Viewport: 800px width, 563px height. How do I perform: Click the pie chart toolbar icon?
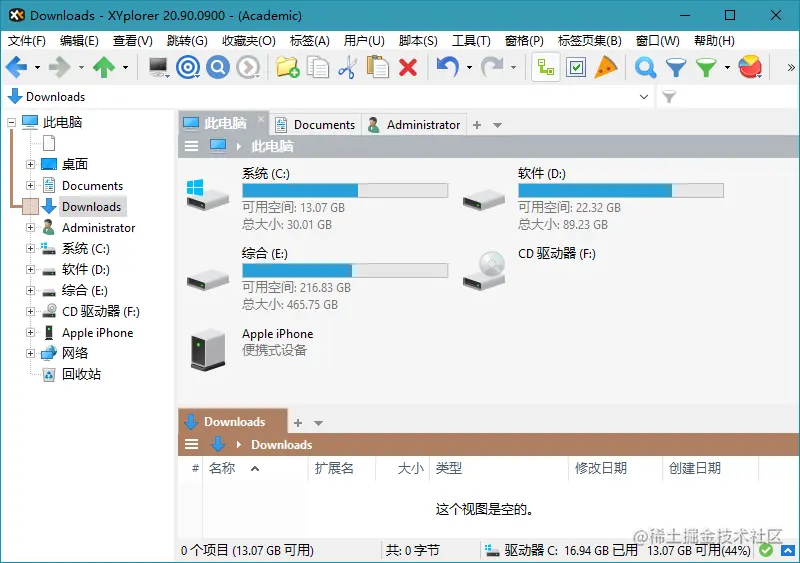point(750,67)
